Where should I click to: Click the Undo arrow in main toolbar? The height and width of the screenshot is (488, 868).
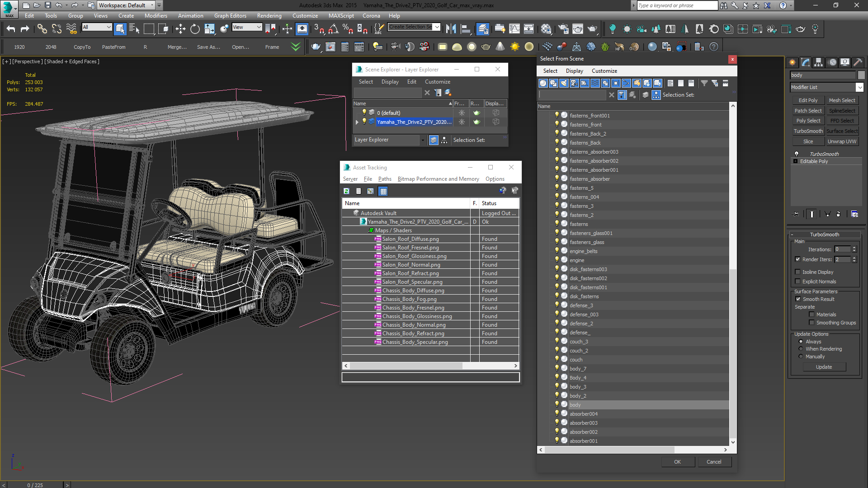click(x=11, y=29)
